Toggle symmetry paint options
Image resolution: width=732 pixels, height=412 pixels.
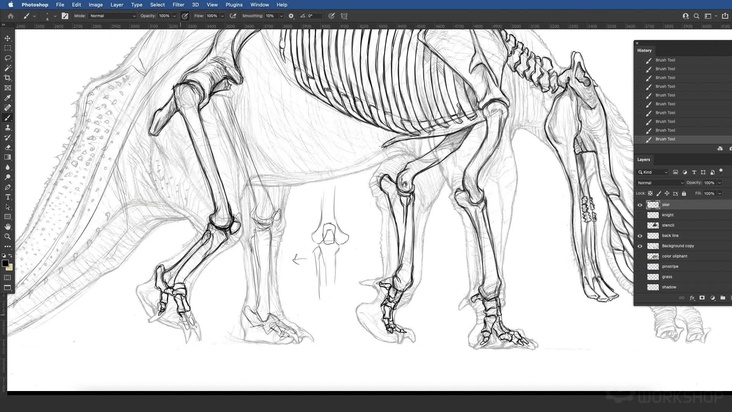click(x=344, y=16)
